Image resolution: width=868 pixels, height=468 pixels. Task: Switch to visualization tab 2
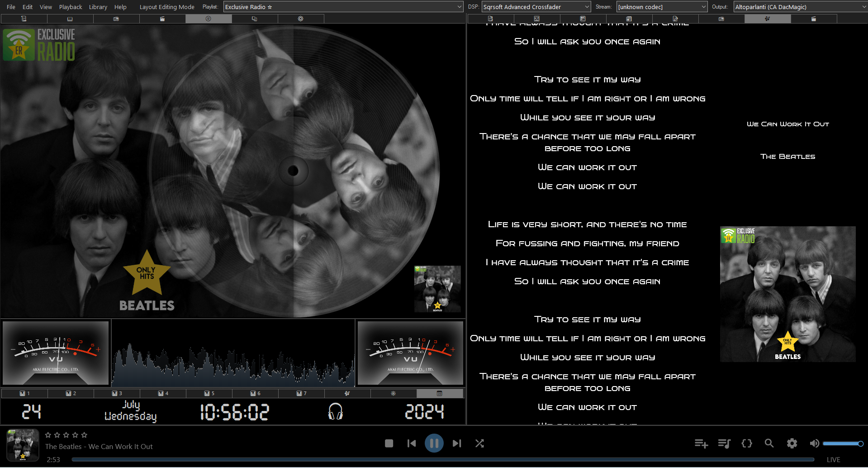point(71,393)
